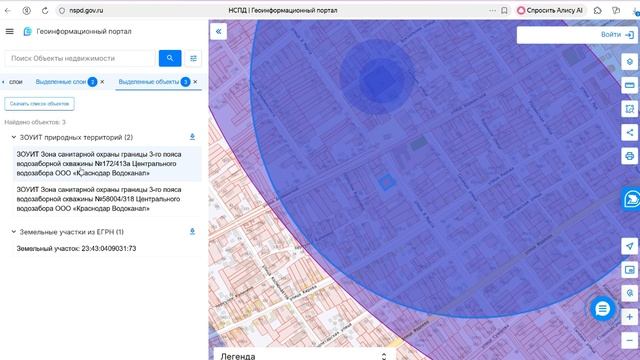
Task: Click the my-location arrow button
Action: 629,246
